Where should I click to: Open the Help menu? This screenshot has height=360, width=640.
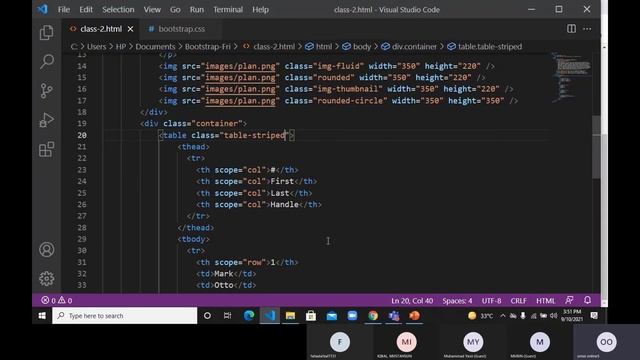pyautogui.click(x=260, y=9)
